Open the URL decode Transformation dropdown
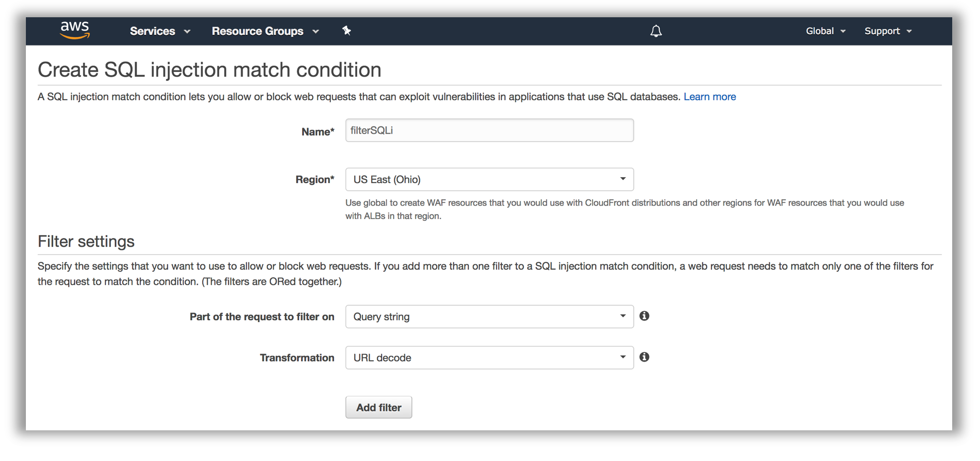Image resolution: width=980 pixels, height=461 pixels. tap(490, 357)
